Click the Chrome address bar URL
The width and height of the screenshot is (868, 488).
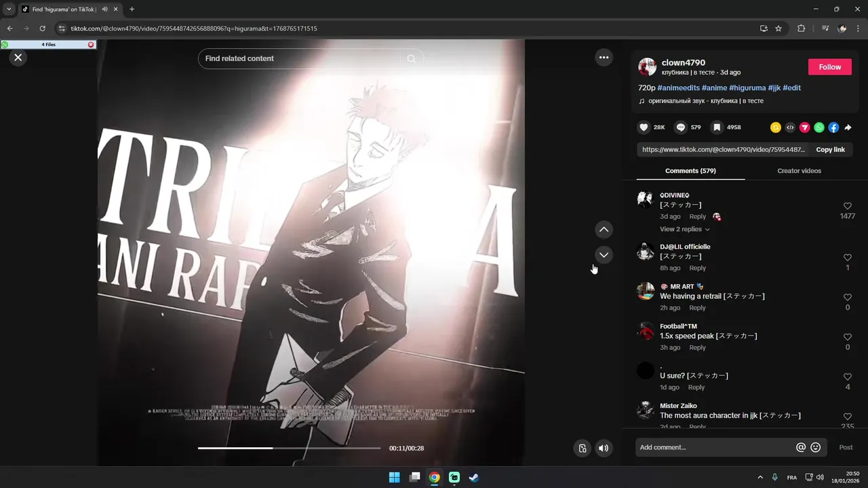pyautogui.click(x=194, y=28)
